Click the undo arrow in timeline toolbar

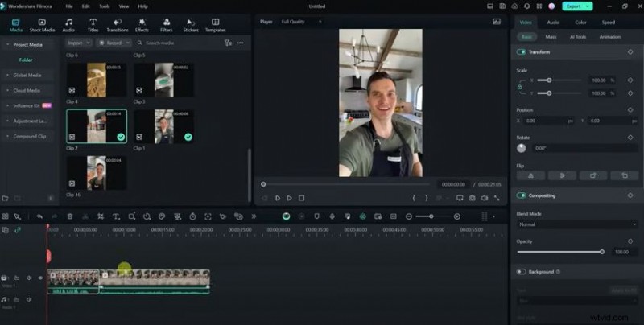point(39,216)
